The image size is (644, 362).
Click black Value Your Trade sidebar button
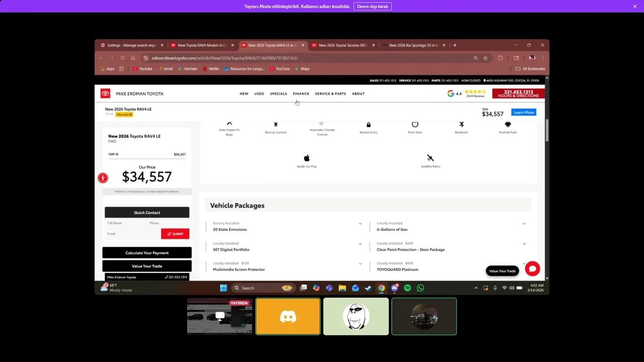tap(147, 266)
